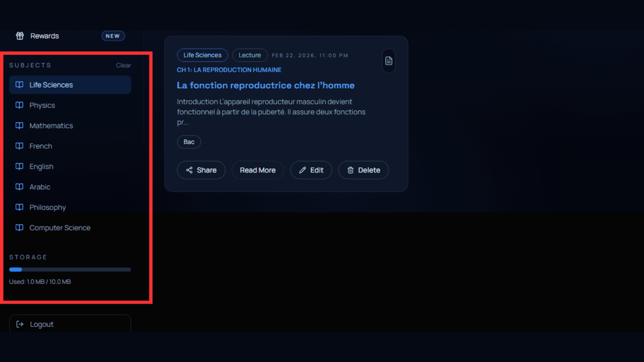This screenshot has height=362, width=644.
Task: Select the Mathematics subject filter
Action: tap(51, 126)
